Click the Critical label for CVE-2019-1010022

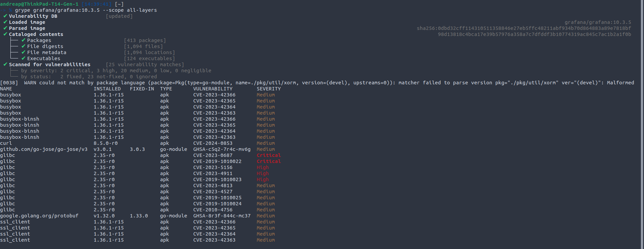(268, 161)
